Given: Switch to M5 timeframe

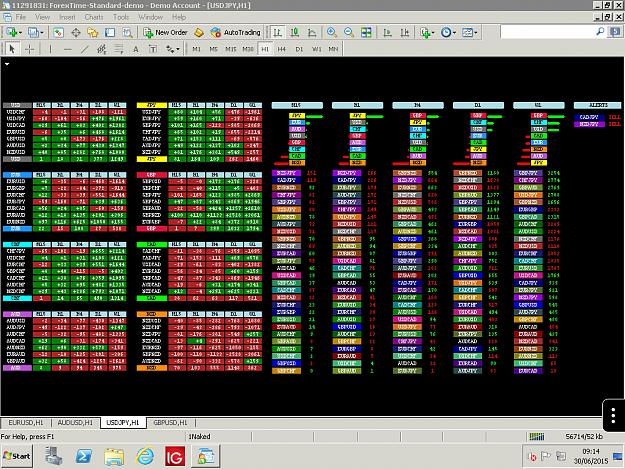Looking at the screenshot, I should tap(214, 49).
